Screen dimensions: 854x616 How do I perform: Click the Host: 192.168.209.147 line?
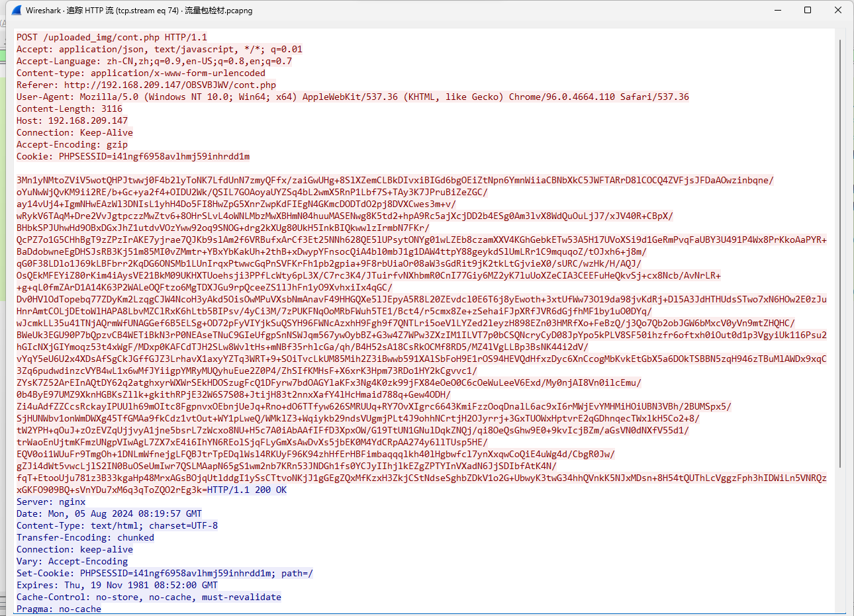[x=72, y=120]
